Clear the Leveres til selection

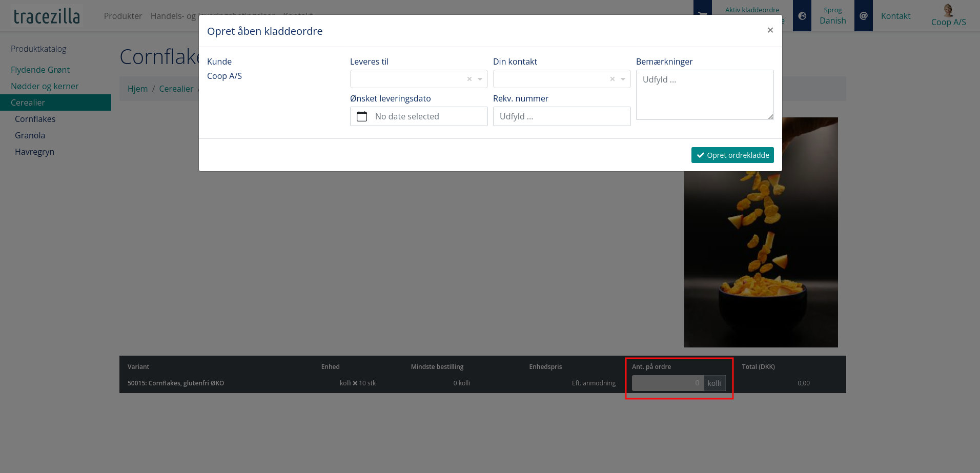click(x=469, y=79)
